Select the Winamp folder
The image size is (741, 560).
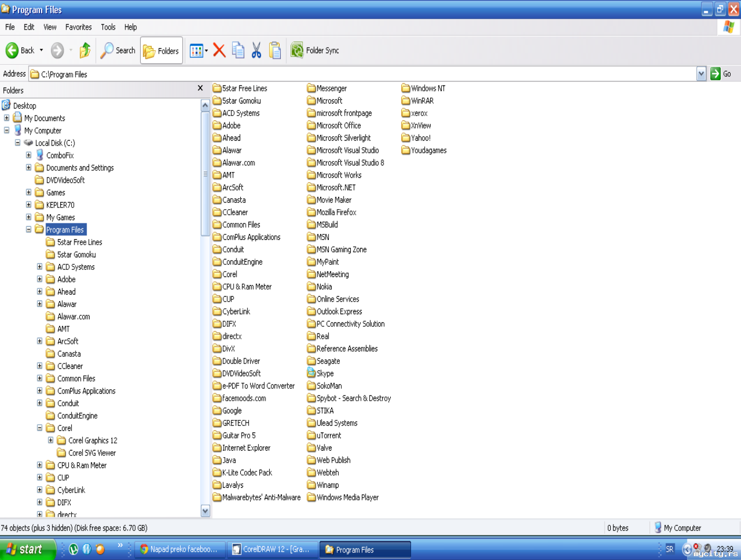[x=323, y=485]
